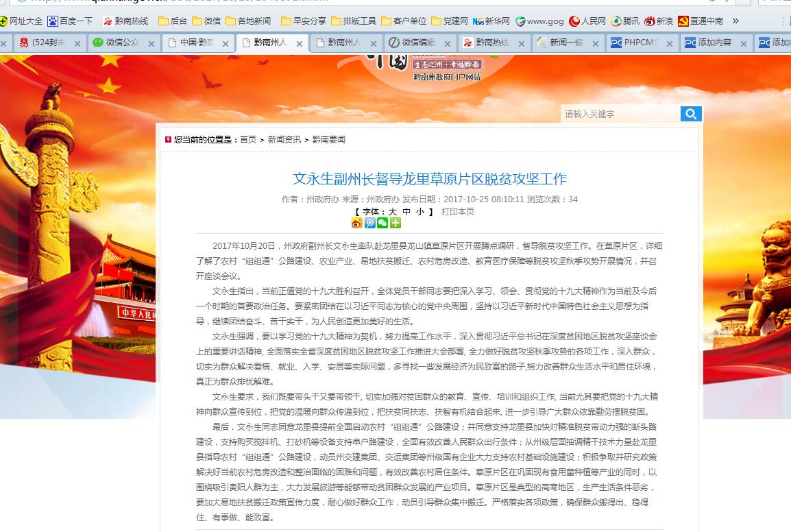Switch to the inactive 黔南州人 tab
The image size is (791, 532).
[346, 43]
